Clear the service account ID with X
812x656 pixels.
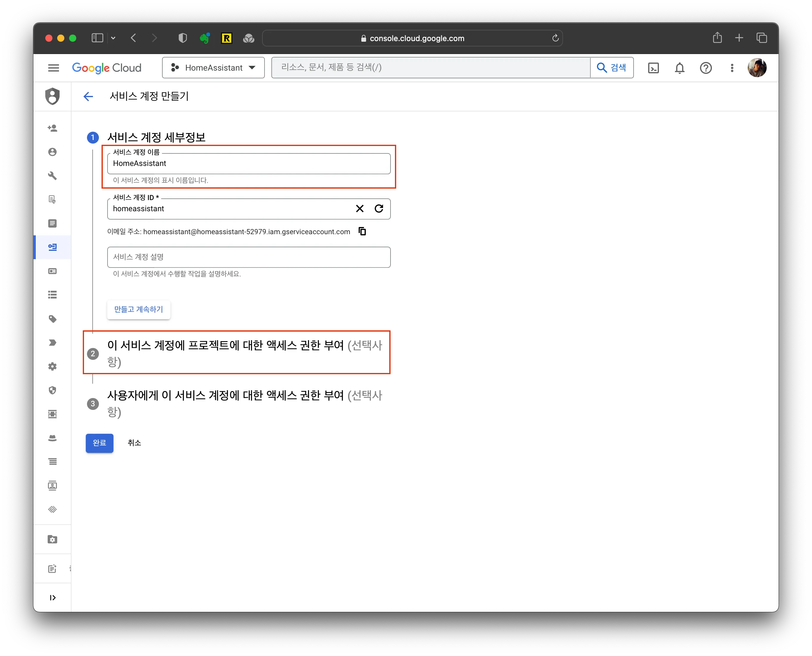360,209
